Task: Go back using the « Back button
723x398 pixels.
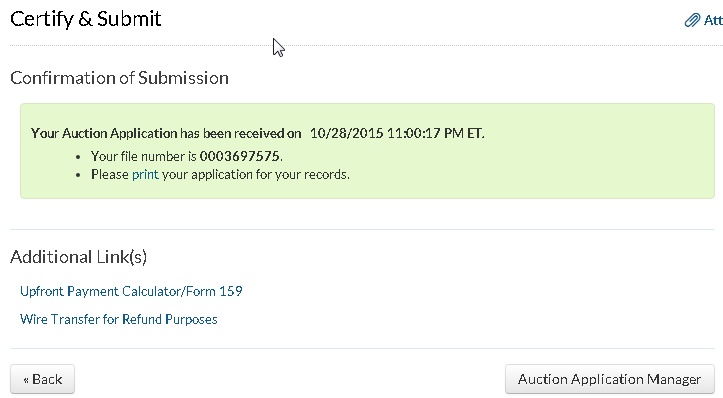Action: (x=42, y=379)
